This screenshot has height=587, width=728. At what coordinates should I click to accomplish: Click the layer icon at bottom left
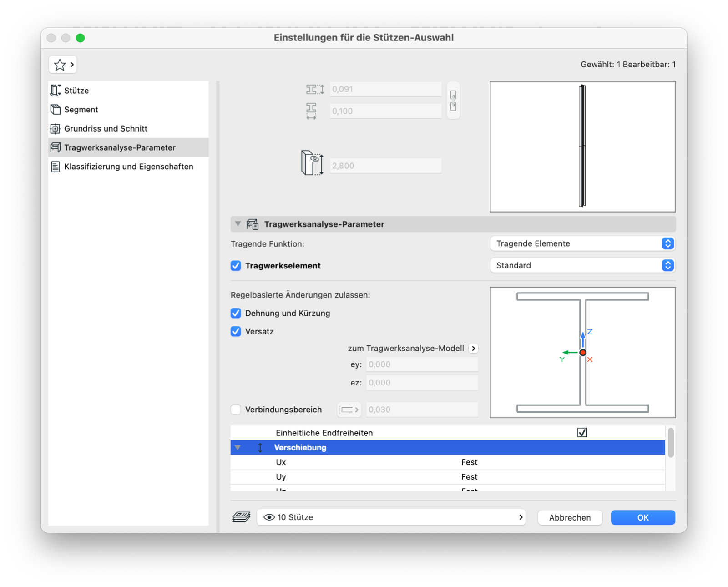[241, 517]
